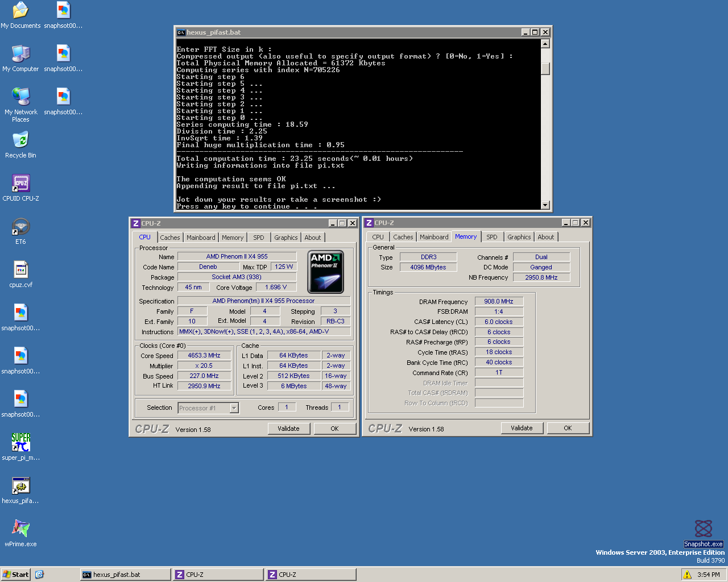Image resolution: width=728 pixels, height=582 pixels.
Task: Open About tab in the Timings CPU-Z window
Action: click(546, 237)
